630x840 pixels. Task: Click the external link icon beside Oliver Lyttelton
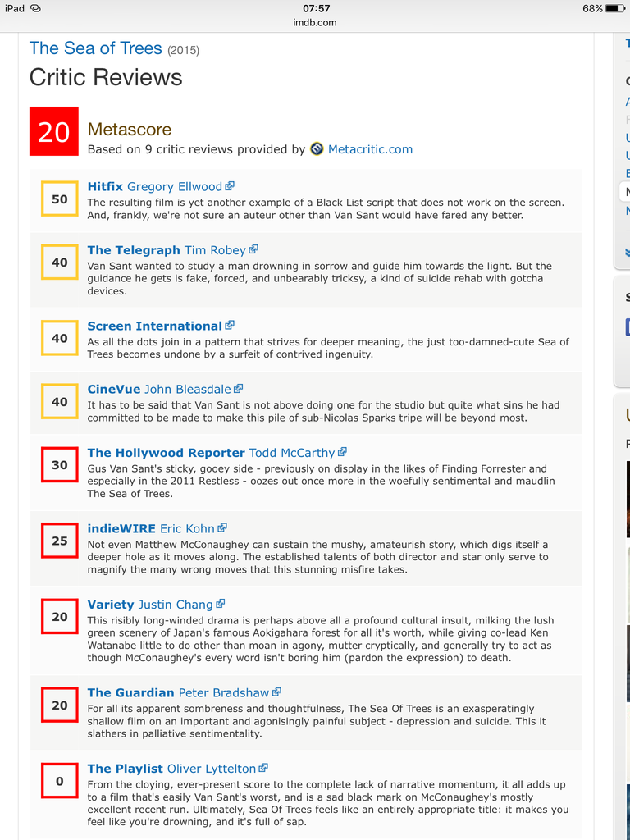[x=263, y=769]
